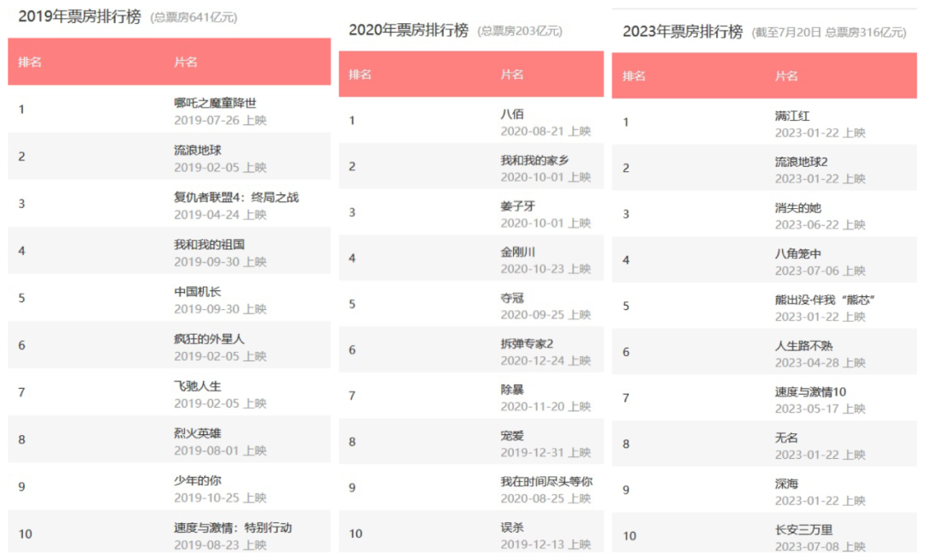Select 少年的你 in the 2019 list
Viewport: 925px width, 560px height.
197,480
